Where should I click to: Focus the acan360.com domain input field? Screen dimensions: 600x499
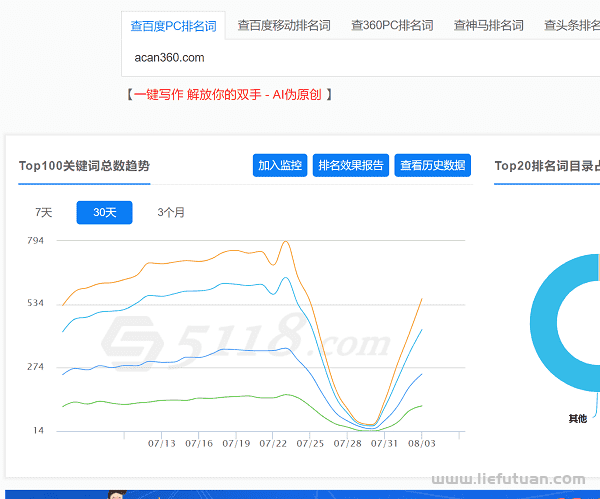(x=360, y=58)
